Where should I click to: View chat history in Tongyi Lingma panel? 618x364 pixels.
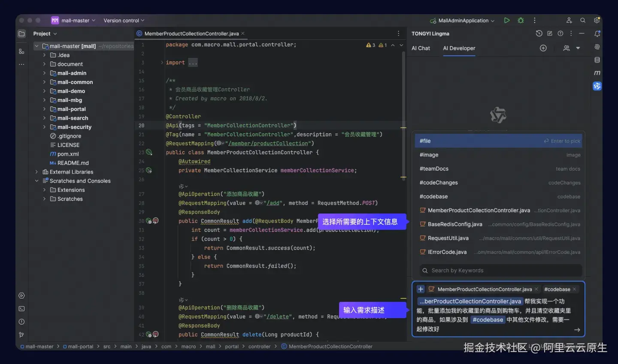[x=539, y=33]
